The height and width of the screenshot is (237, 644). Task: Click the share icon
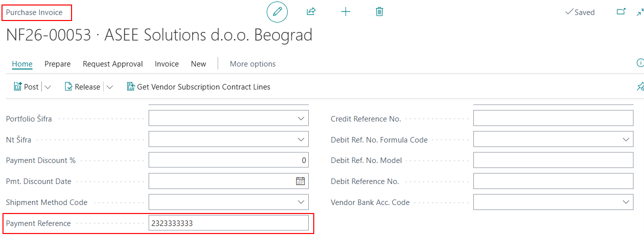click(311, 11)
